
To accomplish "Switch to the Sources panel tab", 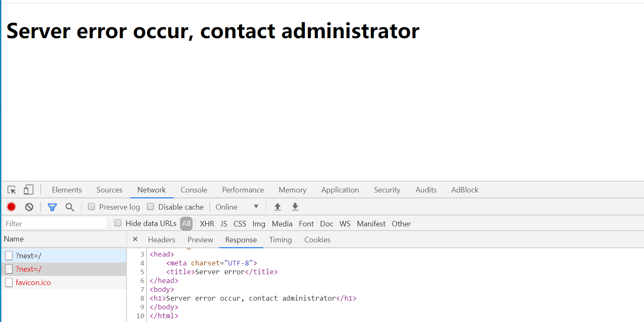I will click(109, 190).
